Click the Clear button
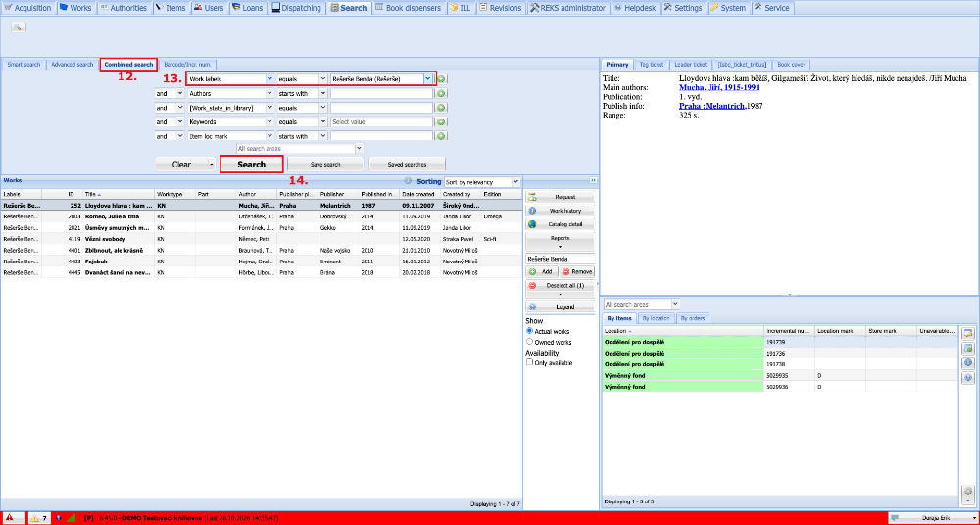The width and height of the screenshot is (980, 525). [181, 165]
